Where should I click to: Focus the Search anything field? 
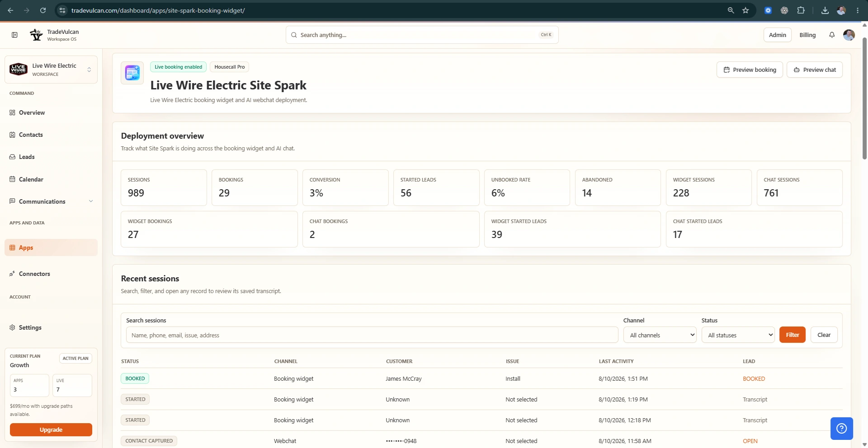[x=422, y=35]
